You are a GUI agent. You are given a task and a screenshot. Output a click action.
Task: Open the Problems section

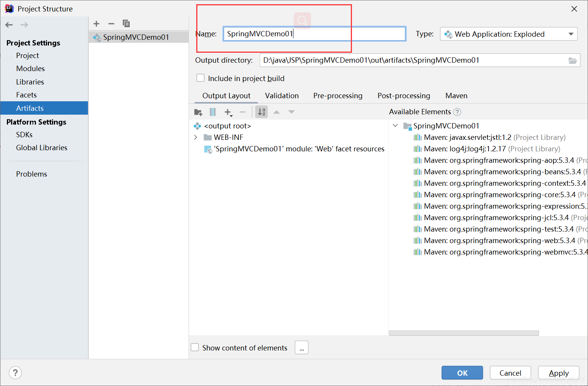coord(31,174)
